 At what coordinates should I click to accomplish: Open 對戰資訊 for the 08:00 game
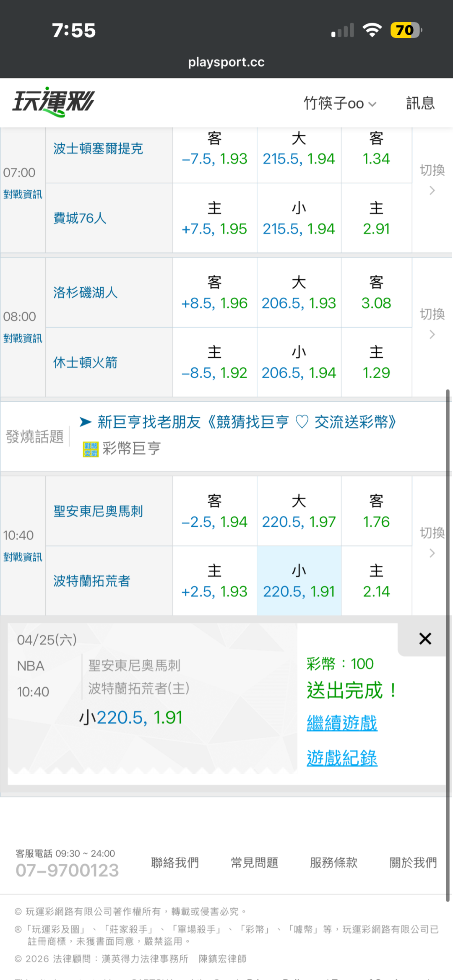coord(23,338)
